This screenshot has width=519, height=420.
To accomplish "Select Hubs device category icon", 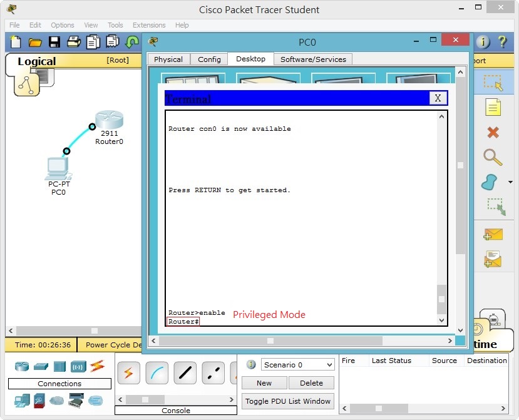I will [x=59, y=367].
